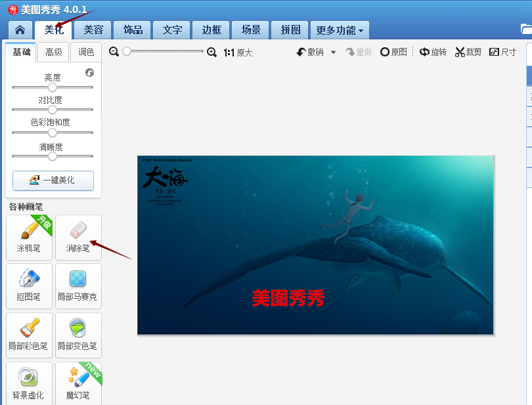Screen dimensions: 532x405
Task: Open the undo history dropdown arrow
Action: point(333,53)
